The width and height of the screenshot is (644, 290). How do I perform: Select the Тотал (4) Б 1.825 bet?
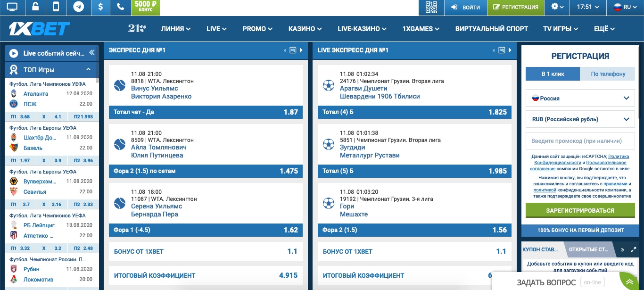[414, 112]
